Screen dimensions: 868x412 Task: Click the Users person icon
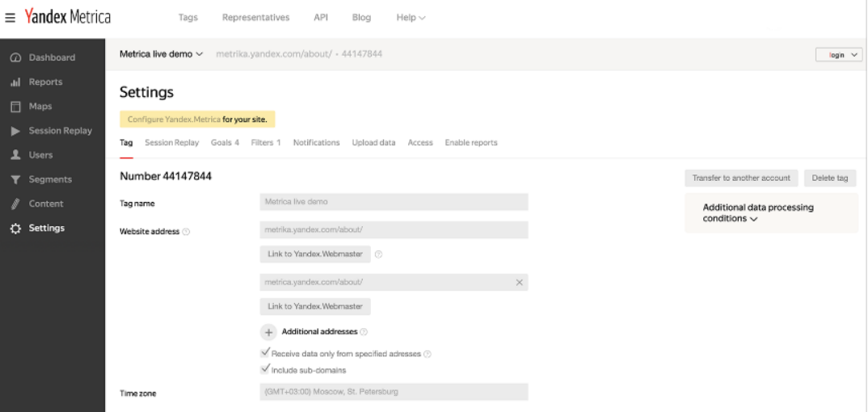14,155
